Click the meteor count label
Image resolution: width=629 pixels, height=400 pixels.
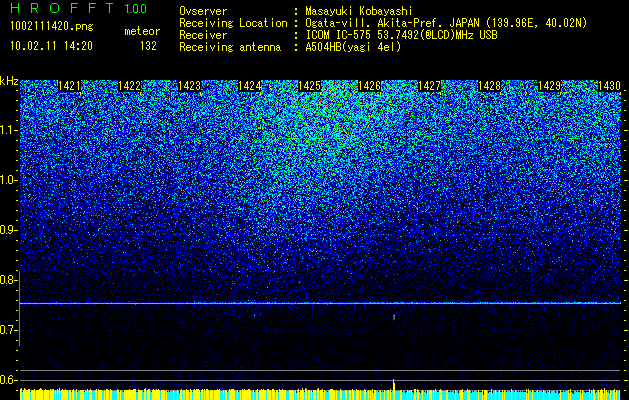click(142, 31)
